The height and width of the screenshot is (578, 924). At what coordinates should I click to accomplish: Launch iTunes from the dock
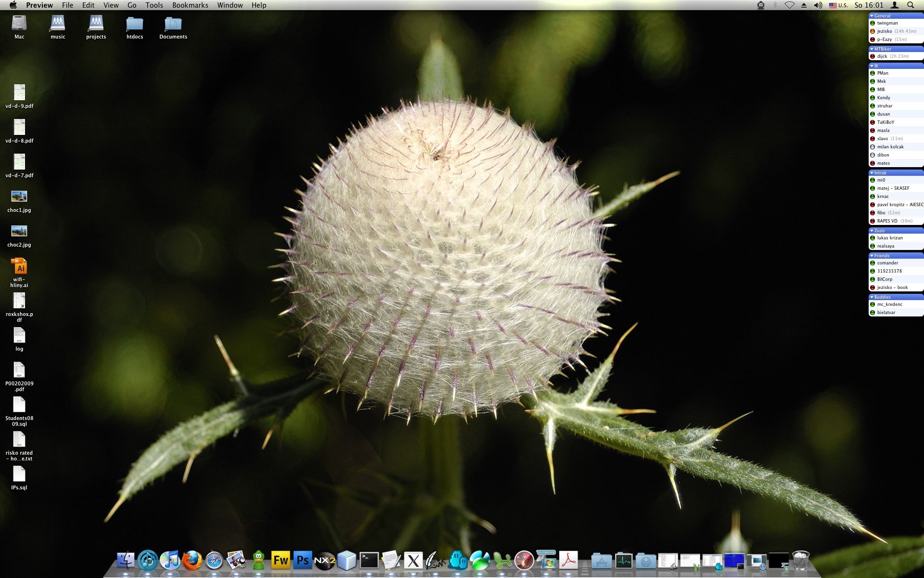(x=169, y=560)
